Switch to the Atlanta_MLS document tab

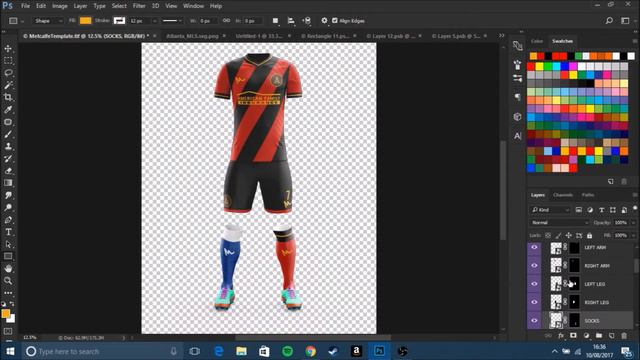click(192, 36)
